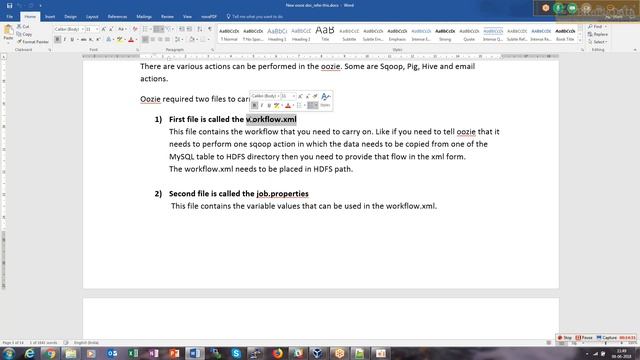
Task: Click Styles icon in floating mini toolbar
Action: point(325,100)
